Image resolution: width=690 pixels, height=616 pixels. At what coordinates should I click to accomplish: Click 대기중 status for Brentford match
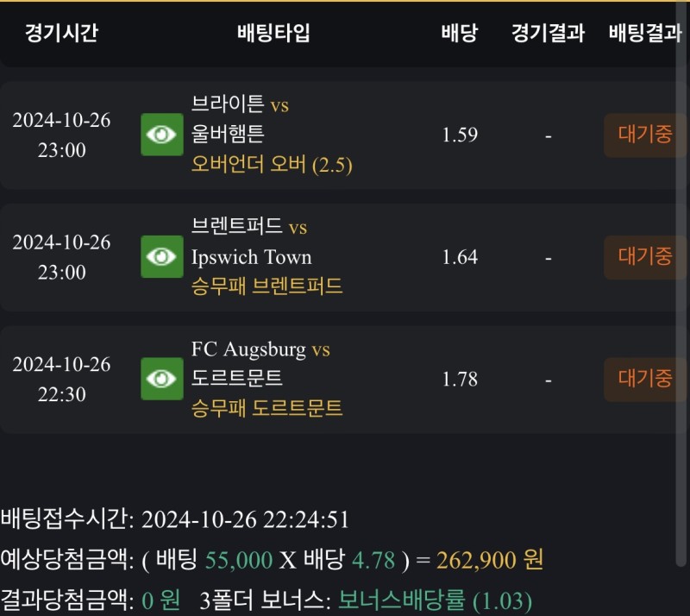(645, 256)
